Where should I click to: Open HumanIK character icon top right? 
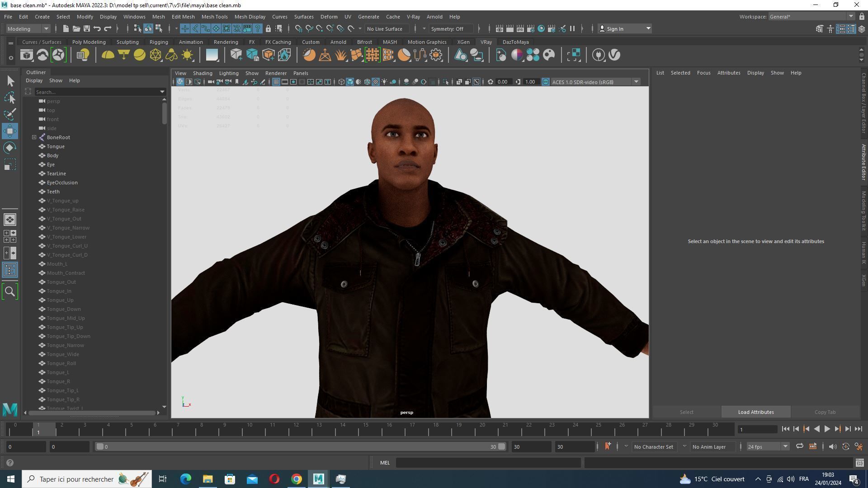point(830,29)
